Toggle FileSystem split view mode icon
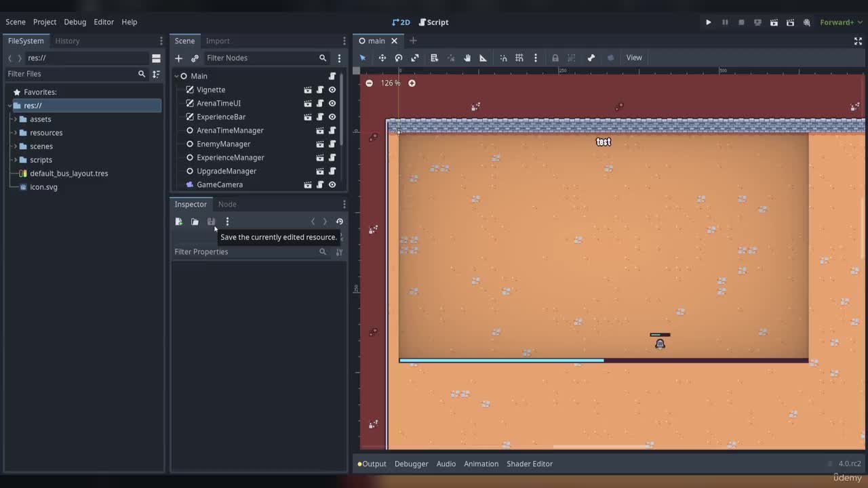This screenshot has width=868, height=488. (157, 58)
